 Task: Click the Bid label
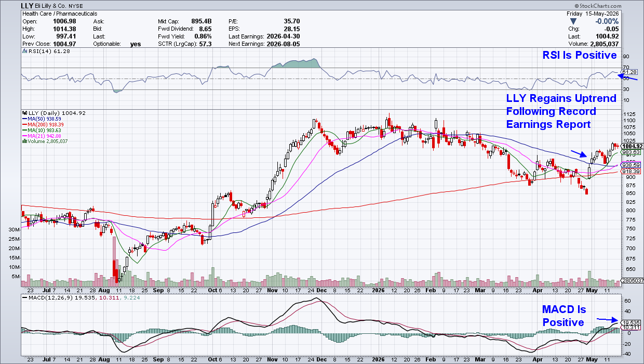pos(98,29)
